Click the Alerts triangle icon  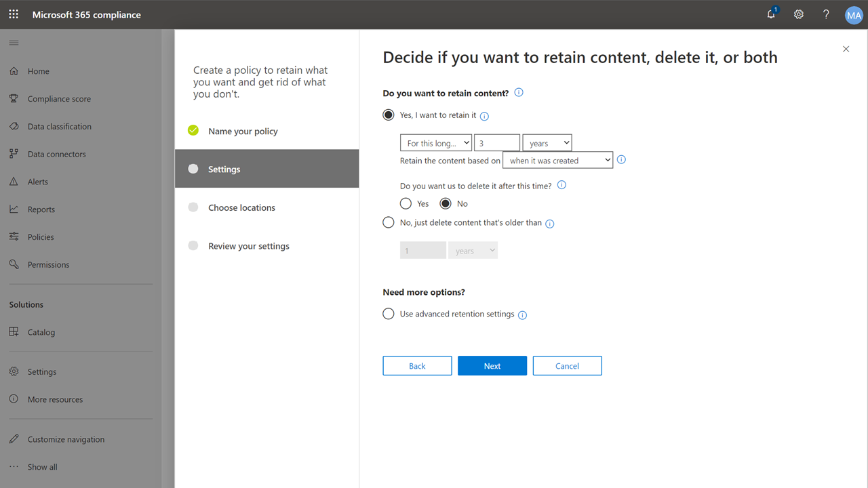14,182
